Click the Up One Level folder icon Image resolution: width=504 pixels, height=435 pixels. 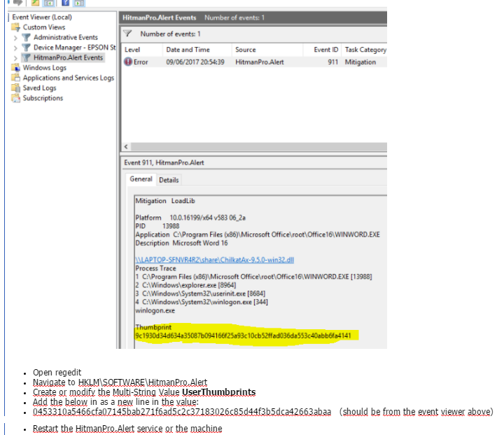point(35,3)
